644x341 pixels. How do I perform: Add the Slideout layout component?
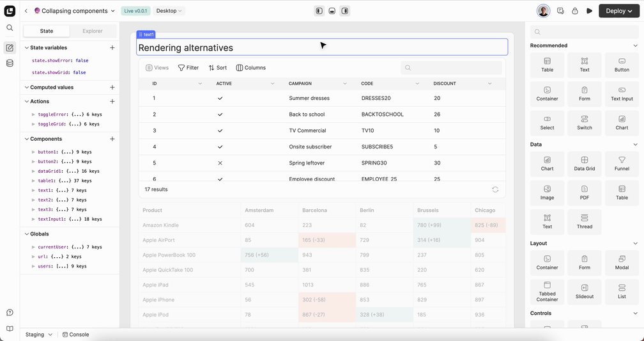(x=585, y=292)
